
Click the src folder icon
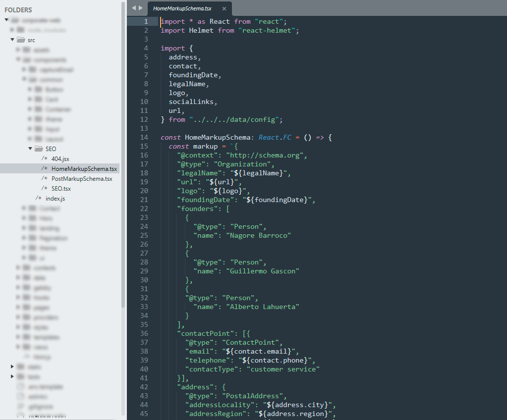click(x=21, y=40)
